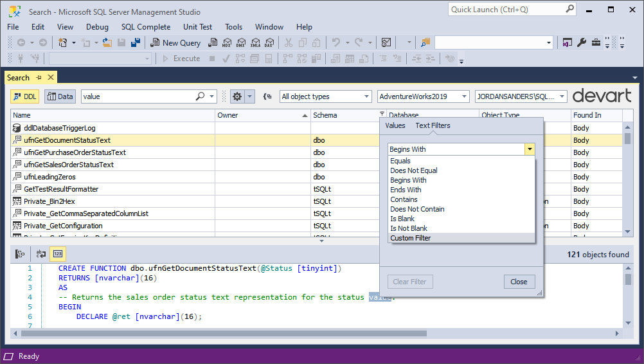Viewport: 644px width, 364px height.
Task: Click the Clear Filter button
Action: [x=409, y=282]
